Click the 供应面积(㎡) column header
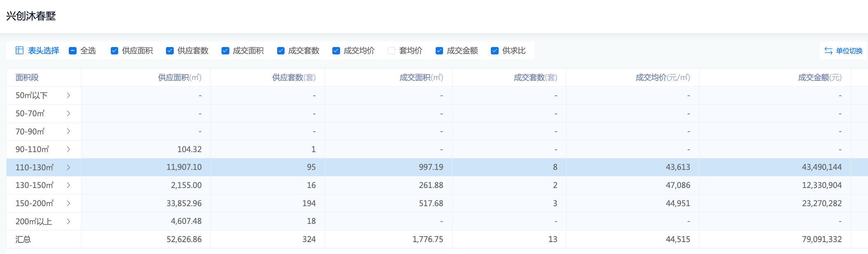The height and width of the screenshot is (254, 868). click(x=180, y=78)
